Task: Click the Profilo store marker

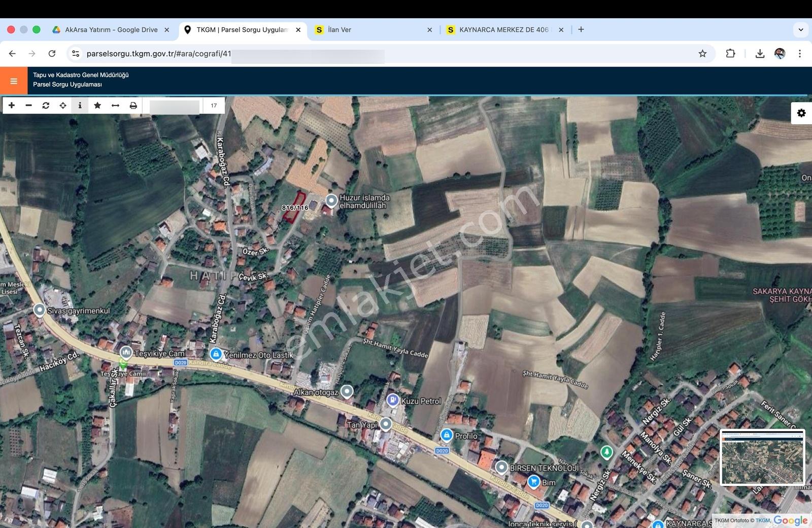Action: pyautogui.click(x=446, y=435)
